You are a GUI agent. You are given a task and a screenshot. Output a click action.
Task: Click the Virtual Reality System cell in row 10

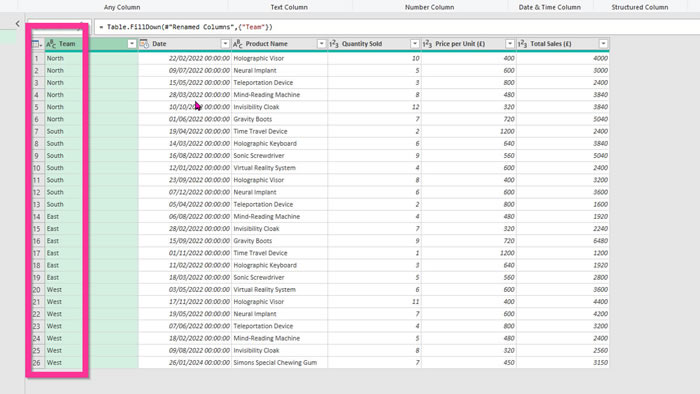[x=279, y=168]
